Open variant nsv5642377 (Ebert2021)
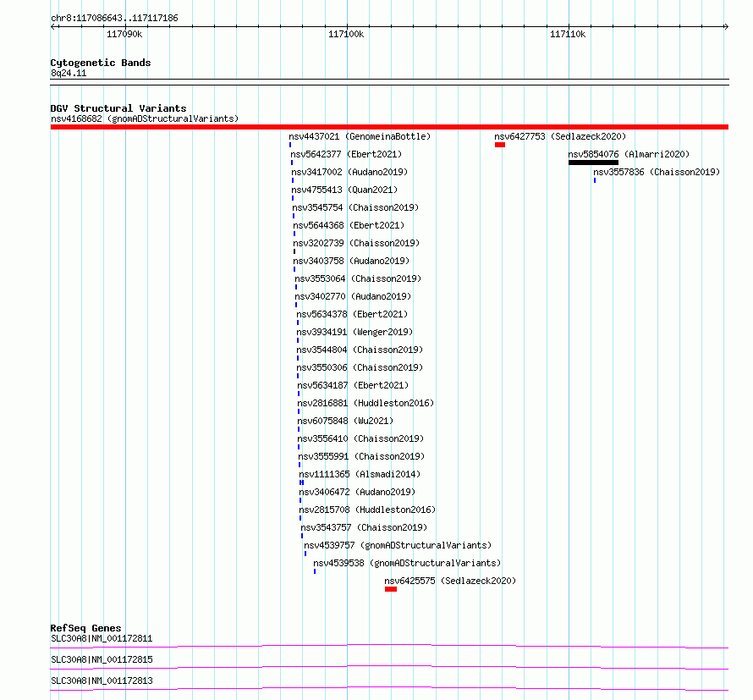The width and height of the screenshot is (753, 700). pos(346,154)
